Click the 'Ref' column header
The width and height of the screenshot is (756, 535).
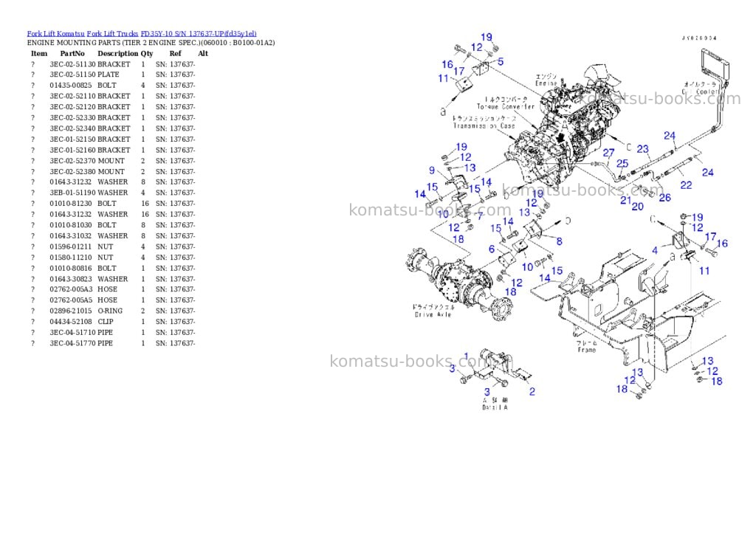pyautogui.click(x=176, y=53)
